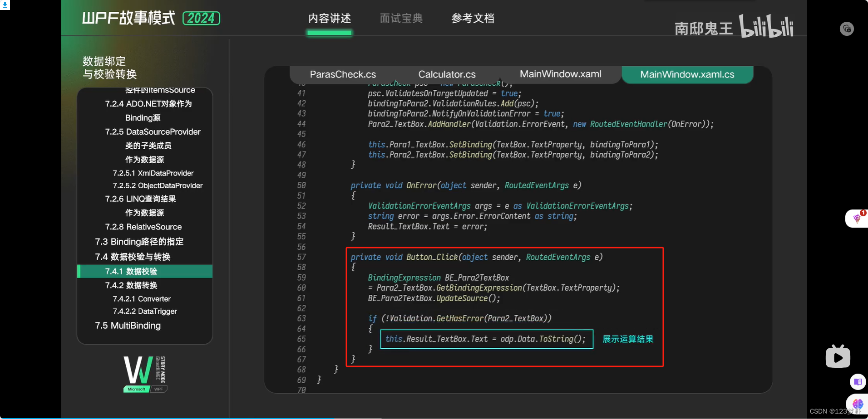The width and height of the screenshot is (868, 419).
Task: Click the bilibili TV play icon
Action: (838, 356)
